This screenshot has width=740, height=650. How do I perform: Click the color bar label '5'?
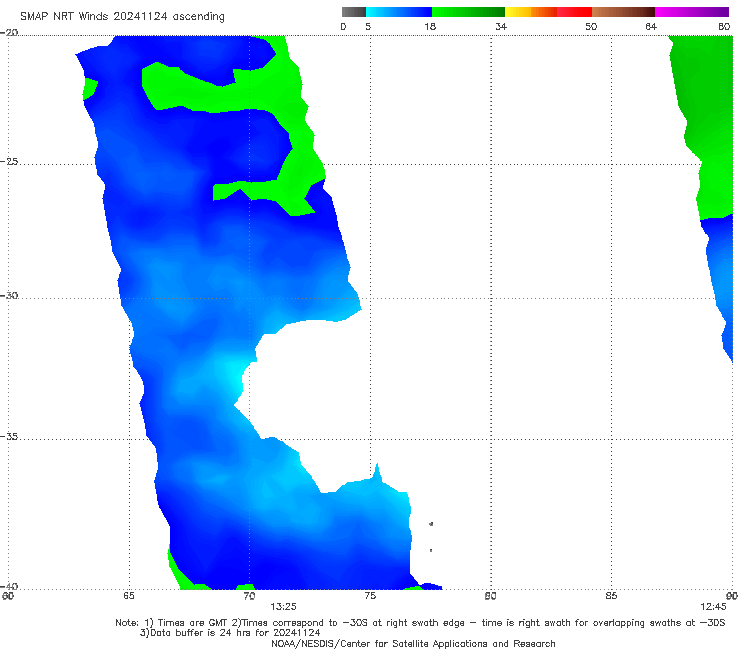point(368,26)
